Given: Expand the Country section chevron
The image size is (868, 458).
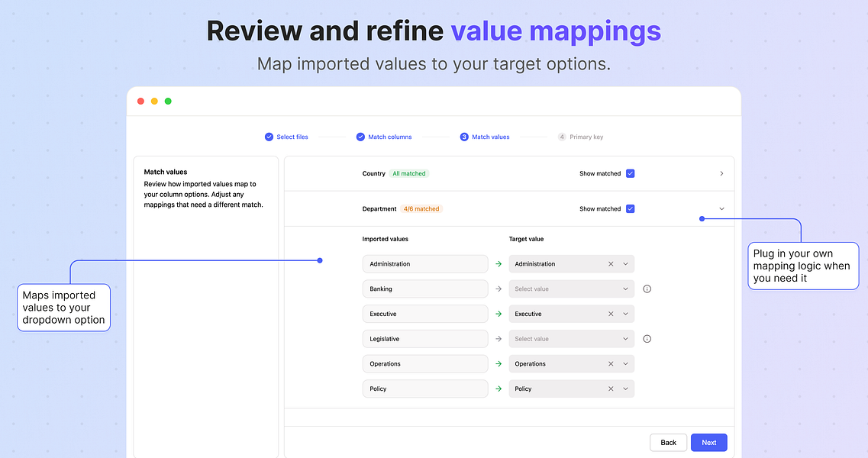Looking at the screenshot, I should point(721,173).
